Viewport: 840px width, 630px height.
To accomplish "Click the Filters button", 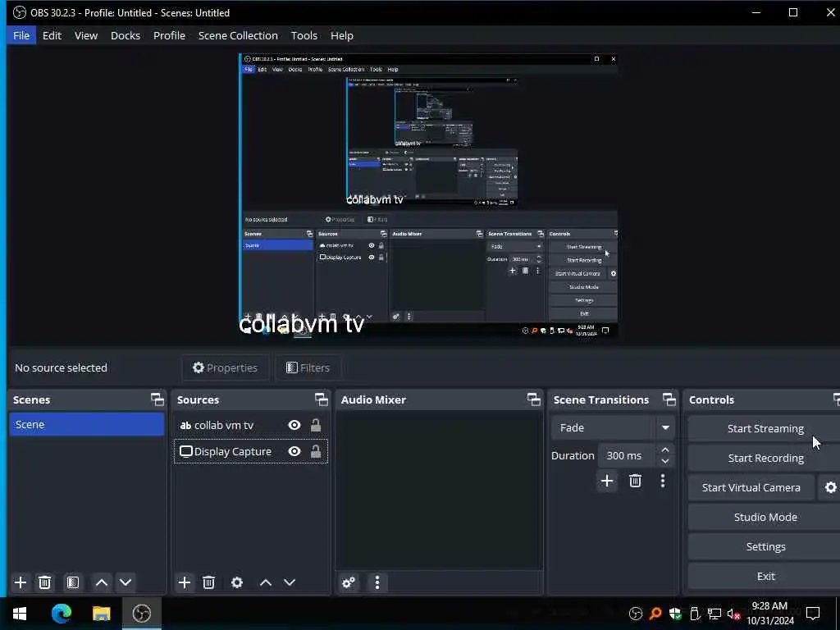I will tap(308, 367).
